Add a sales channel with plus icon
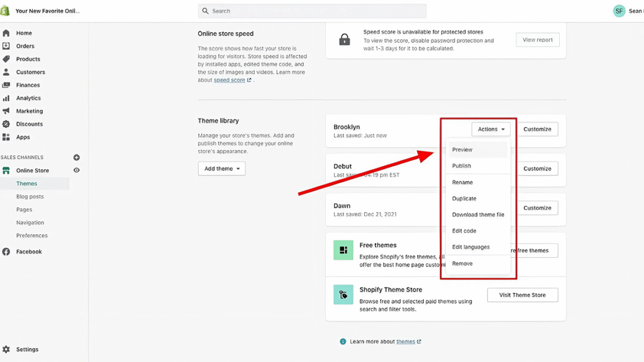Viewport: 644px width, 362px height. [x=76, y=157]
